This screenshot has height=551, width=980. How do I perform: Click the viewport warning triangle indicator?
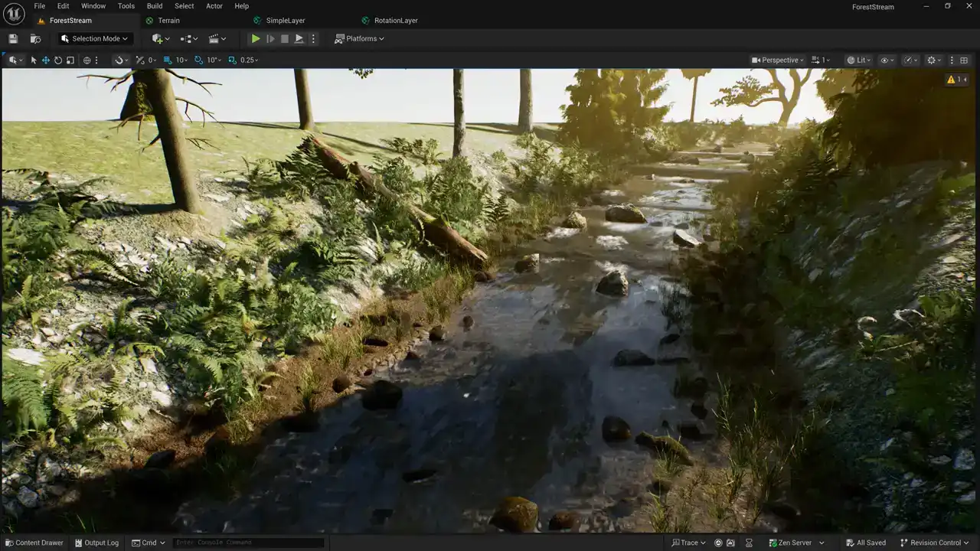coord(951,79)
